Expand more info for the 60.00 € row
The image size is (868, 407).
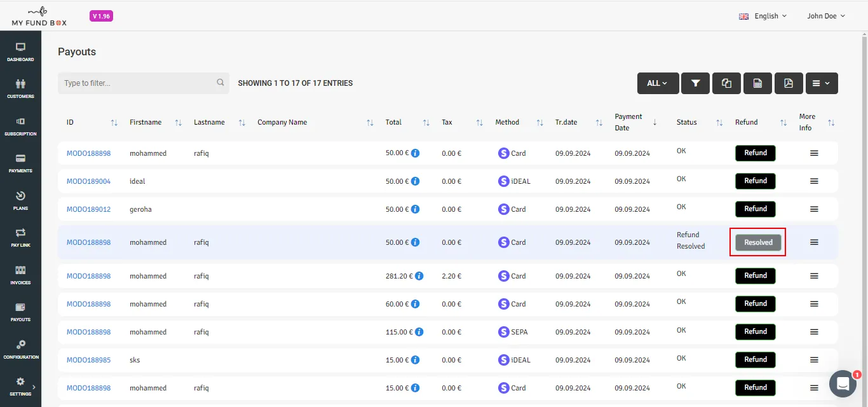[814, 304]
